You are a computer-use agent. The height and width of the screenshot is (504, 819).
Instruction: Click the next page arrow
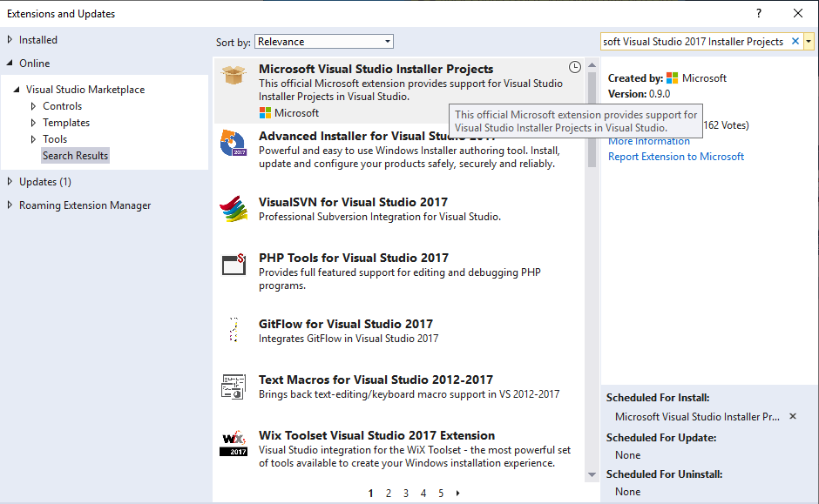[x=457, y=493]
